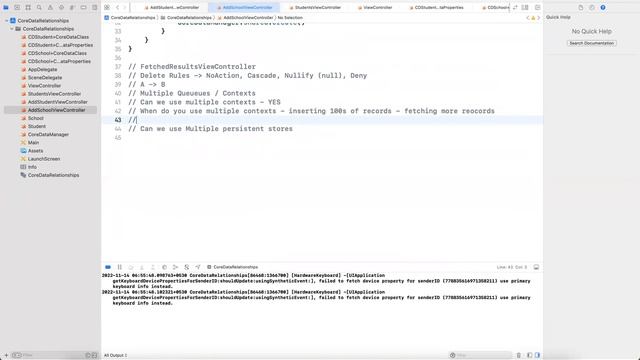Open CoreDataRelationships folder jump bar segment
This screenshot has height=360, width=640.
tap(186, 18)
